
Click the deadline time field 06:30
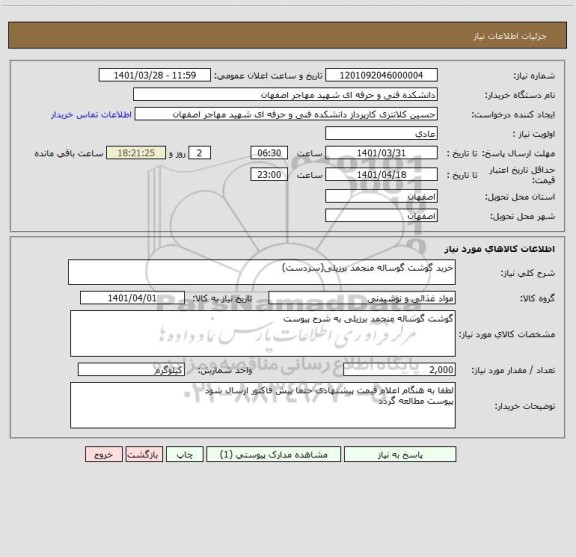(269, 152)
